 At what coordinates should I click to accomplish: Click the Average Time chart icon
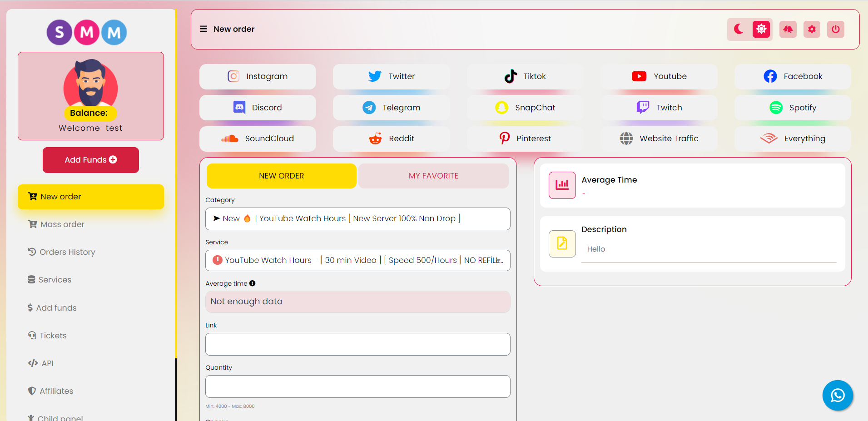[x=562, y=185]
